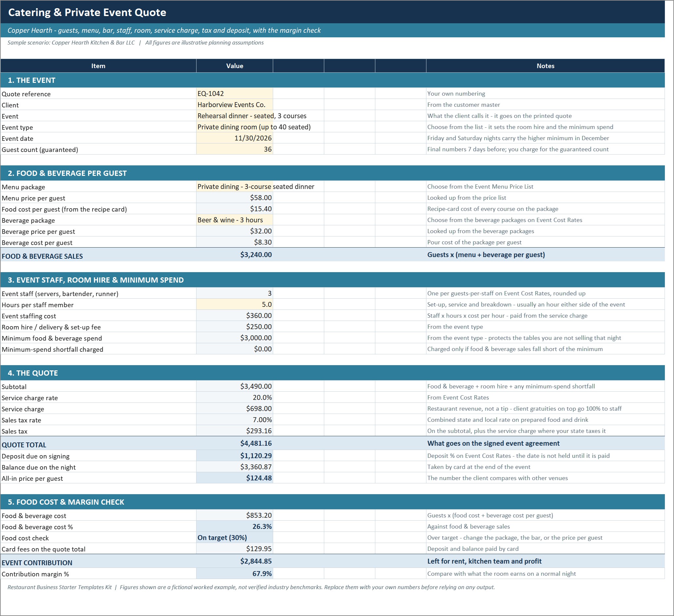This screenshot has height=616, width=674.
Task: Select the room hire fee $250.00
Action: (234, 327)
